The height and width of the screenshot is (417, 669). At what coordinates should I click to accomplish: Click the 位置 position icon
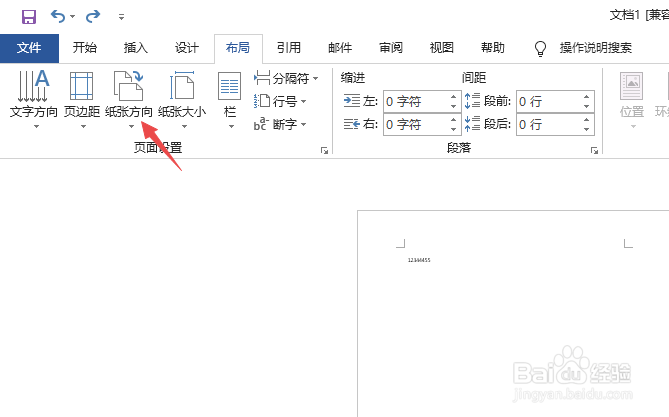click(x=631, y=86)
